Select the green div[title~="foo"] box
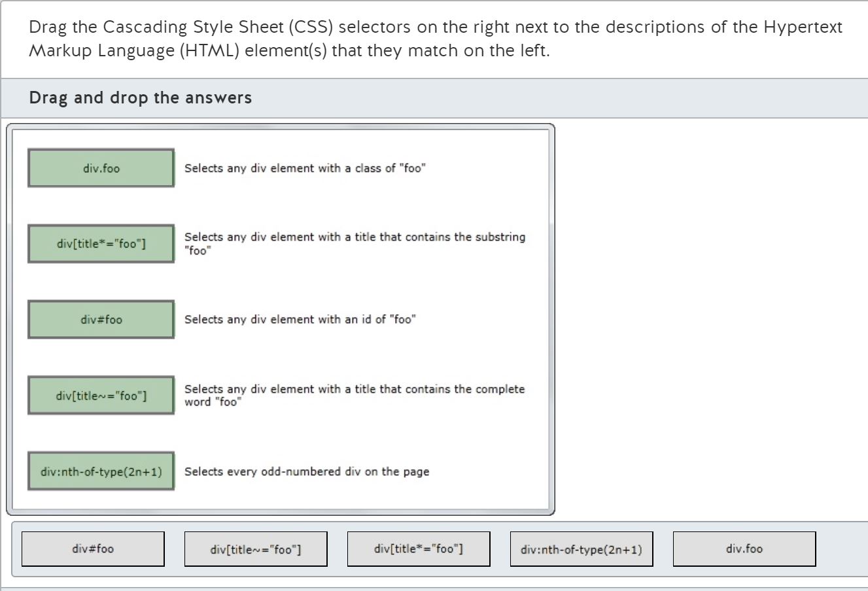The image size is (868, 591). click(101, 395)
